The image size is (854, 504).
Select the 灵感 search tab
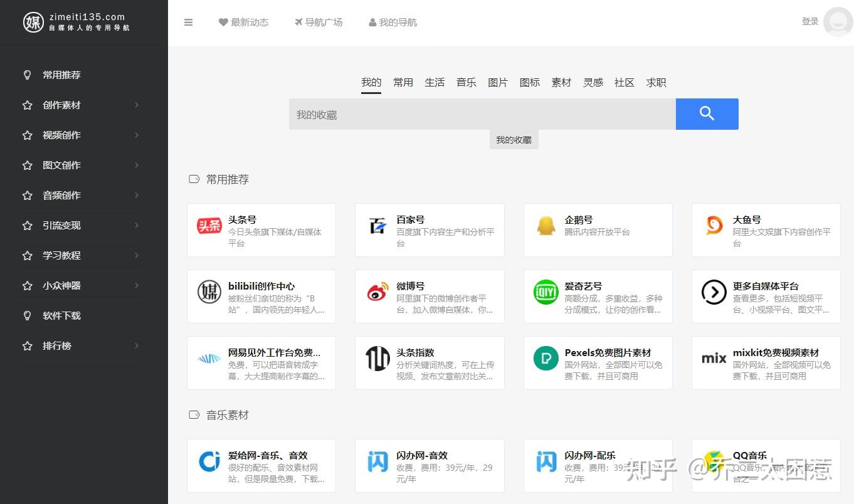pyautogui.click(x=593, y=82)
